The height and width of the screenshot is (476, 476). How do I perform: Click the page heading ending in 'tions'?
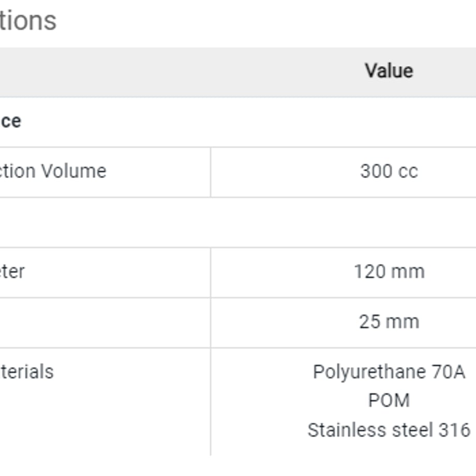[28, 21]
